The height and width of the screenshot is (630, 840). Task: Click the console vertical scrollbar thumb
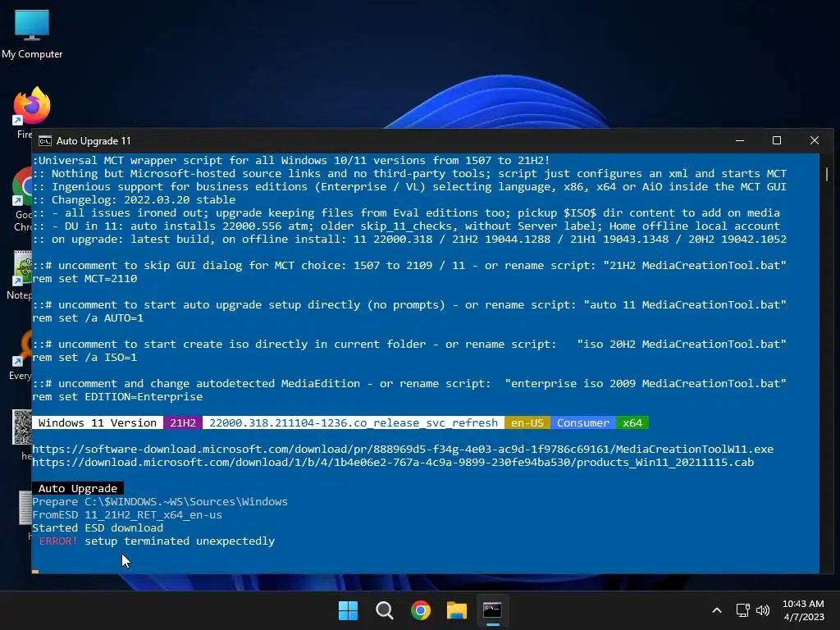[827, 174]
